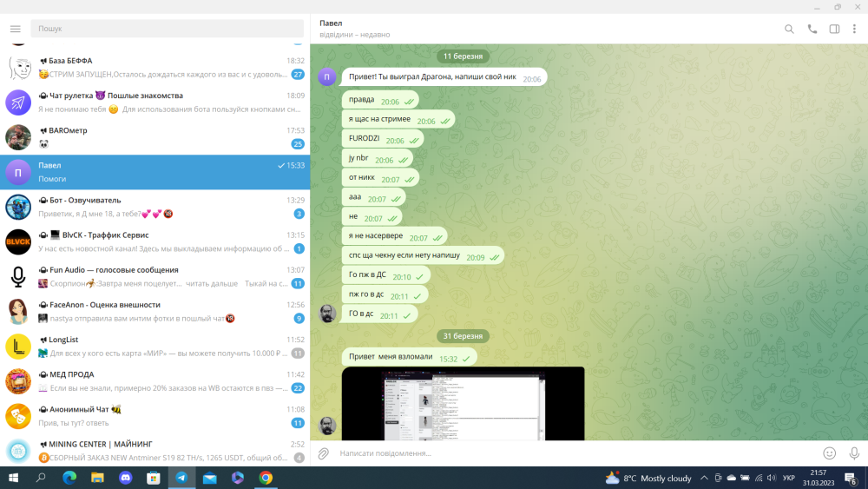Screen dimensions: 868x489
Task: Start a voice call with Павел
Action: (x=812, y=30)
